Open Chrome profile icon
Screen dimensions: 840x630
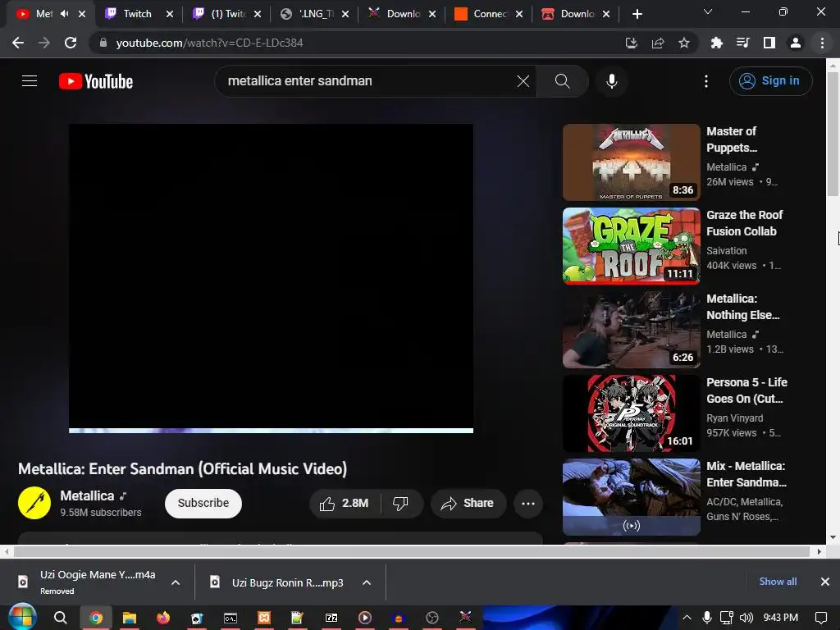[796, 43]
